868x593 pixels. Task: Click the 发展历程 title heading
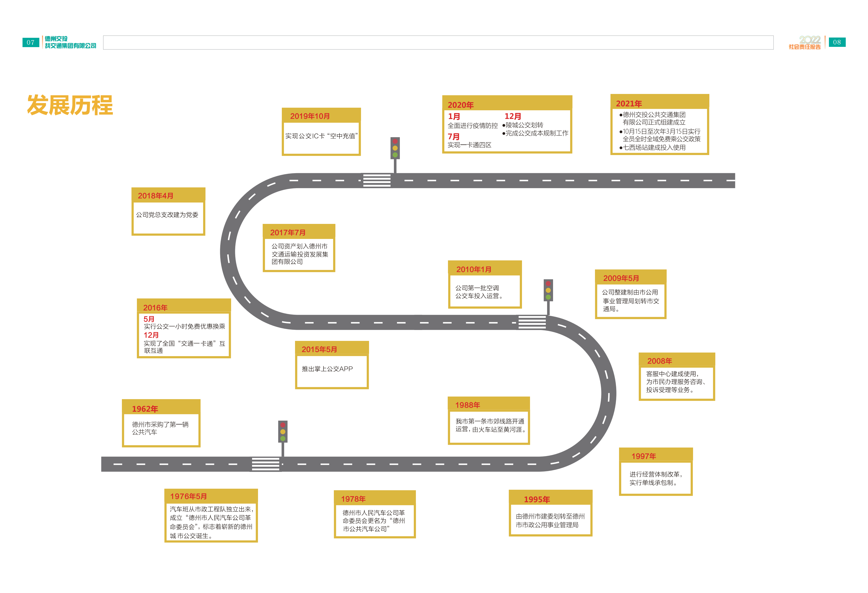pos(70,105)
